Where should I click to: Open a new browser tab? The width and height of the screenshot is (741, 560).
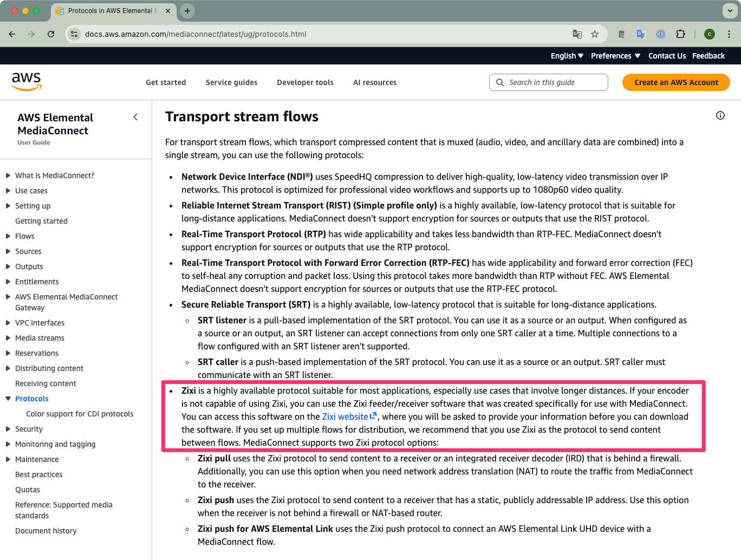[187, 11]
